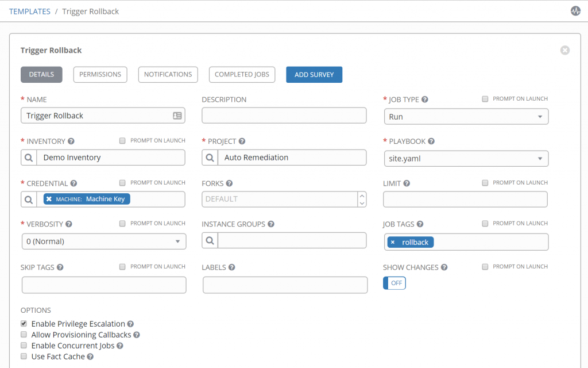The width and height of the screenshot is (588, 368).
Task: Switch to the Permissions tab
Action: click(100, 74)
